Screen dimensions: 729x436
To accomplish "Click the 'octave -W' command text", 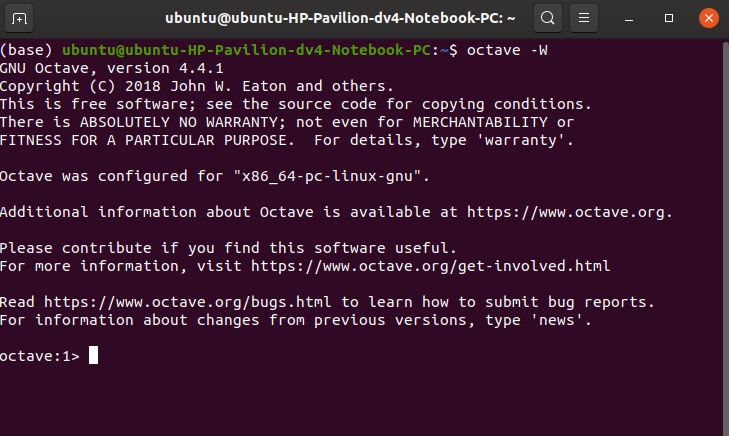I will (x=507, y=50).
